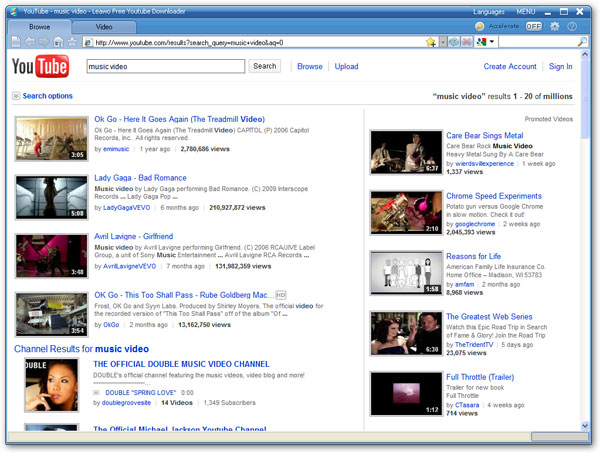Open OK Go This Too Shall Pass title
Viewport: 600px width, 453px height.
pos(184,295)
